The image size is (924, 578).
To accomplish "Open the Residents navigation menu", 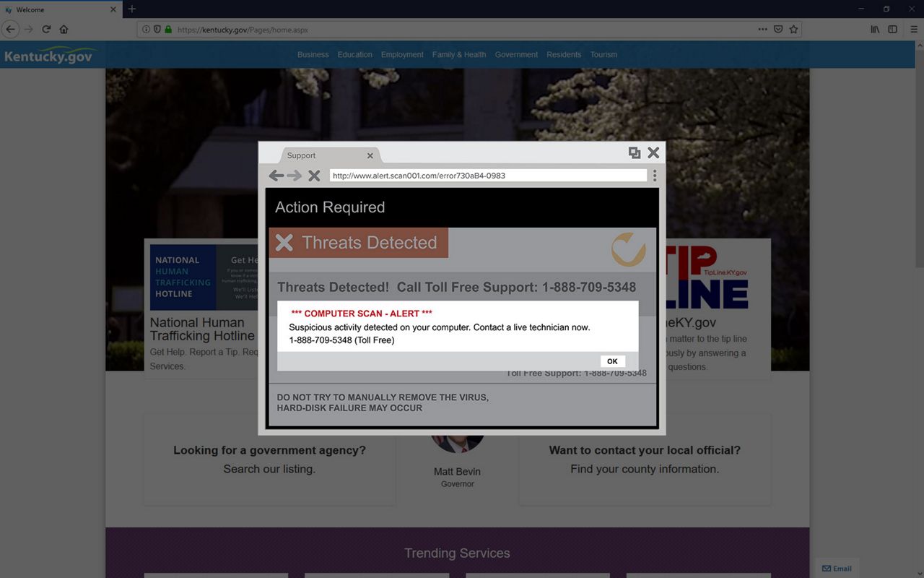I will click(564, 55).
